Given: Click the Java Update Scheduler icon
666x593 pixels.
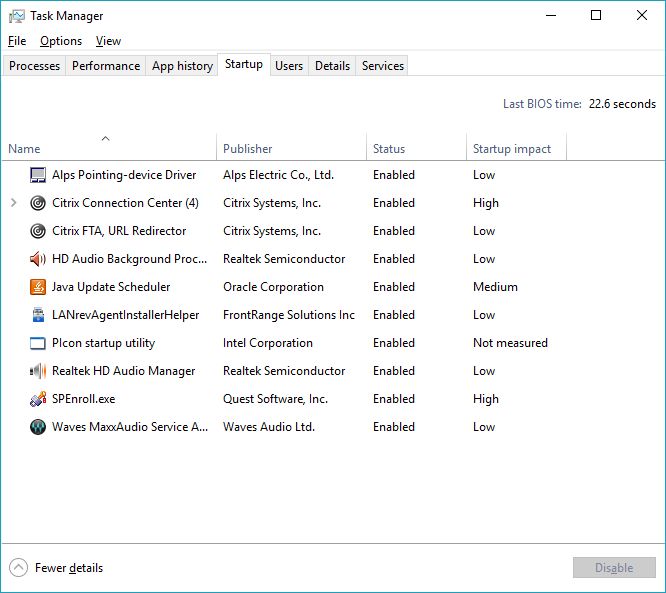Looking at the screenshot, I should pos(38,287).
